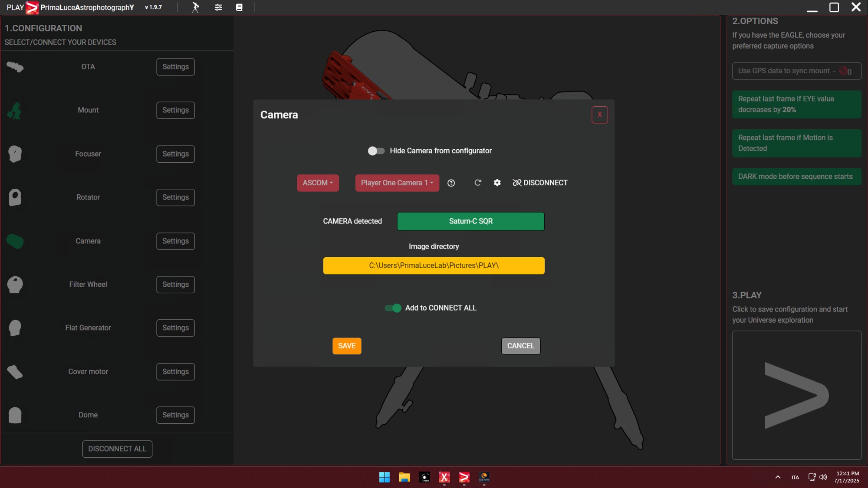Open the PLAY app taskbar icon
868x488 pixels.
point(464,477)
